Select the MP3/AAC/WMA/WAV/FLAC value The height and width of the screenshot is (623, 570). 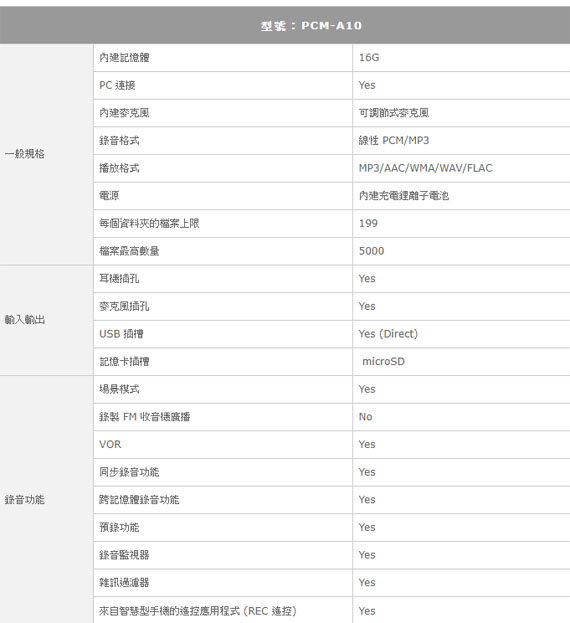tap(425, 168)
